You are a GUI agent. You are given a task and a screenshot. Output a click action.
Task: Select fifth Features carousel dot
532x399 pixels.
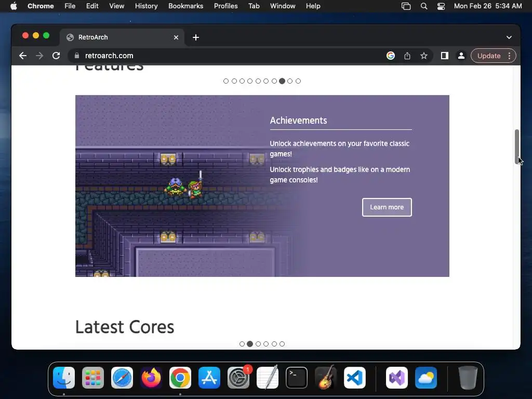(258, 81)
